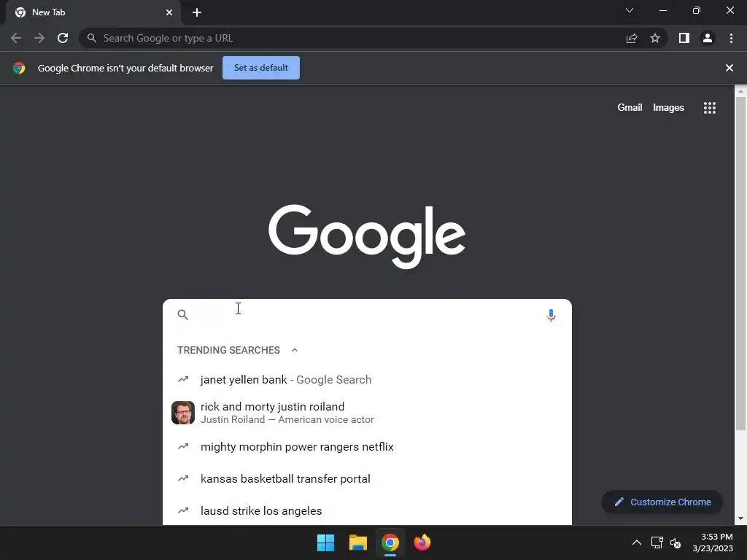Open the profile avatar icon

click(x=708, y=38)
